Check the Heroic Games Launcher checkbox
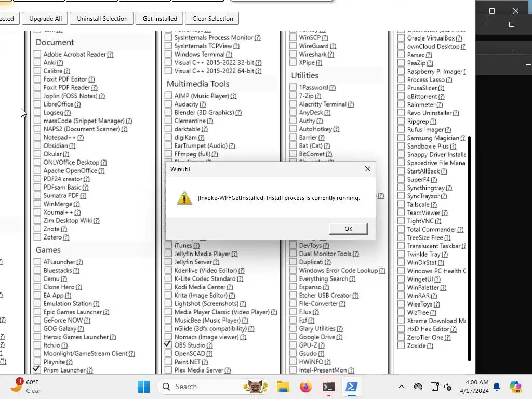 tap(37, 337)
